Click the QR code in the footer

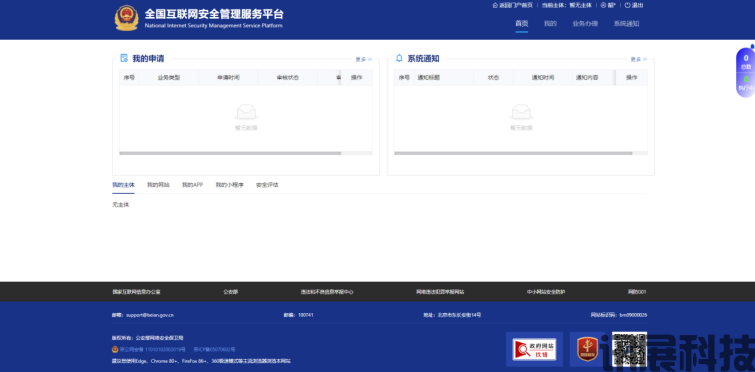(629, 349)
